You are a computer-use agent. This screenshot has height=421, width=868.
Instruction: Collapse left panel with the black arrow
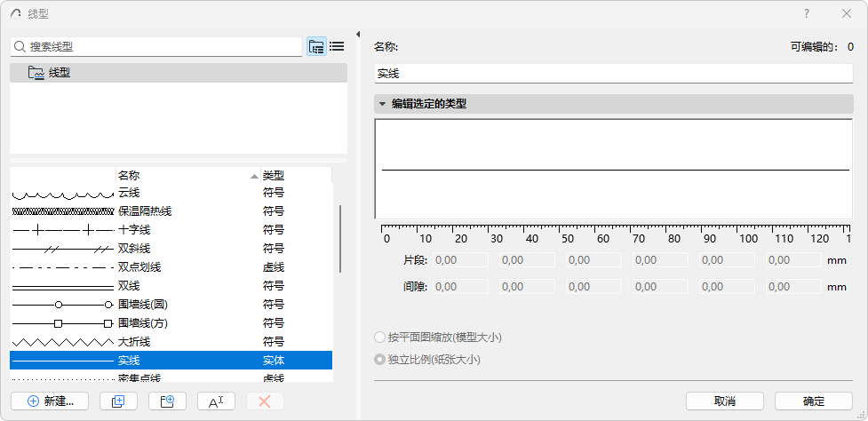click(x=358, y=35)
